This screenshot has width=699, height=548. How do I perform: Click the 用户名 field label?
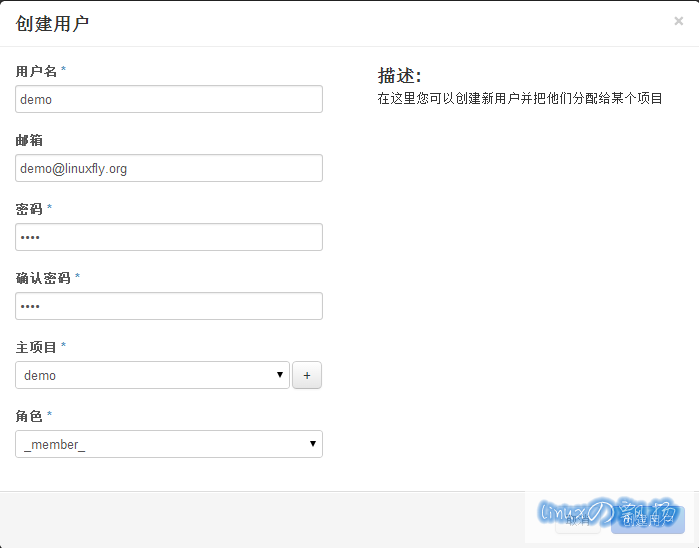click(36, 71)
